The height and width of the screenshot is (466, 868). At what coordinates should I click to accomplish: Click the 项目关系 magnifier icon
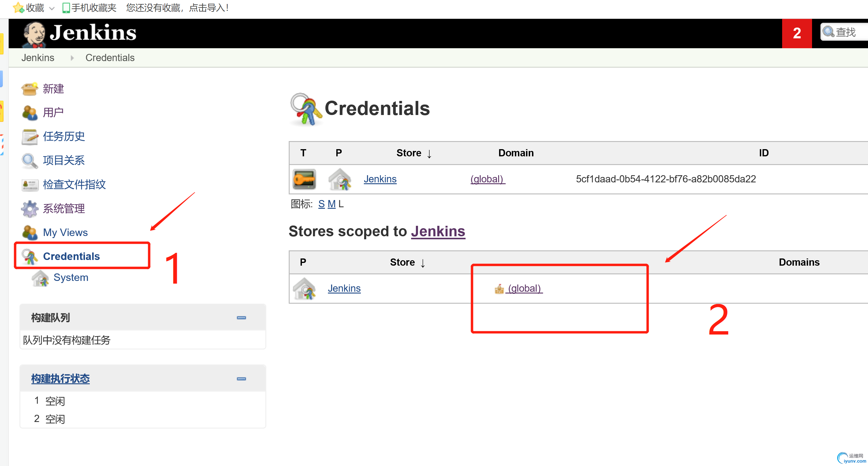click(x=29, y=161)
